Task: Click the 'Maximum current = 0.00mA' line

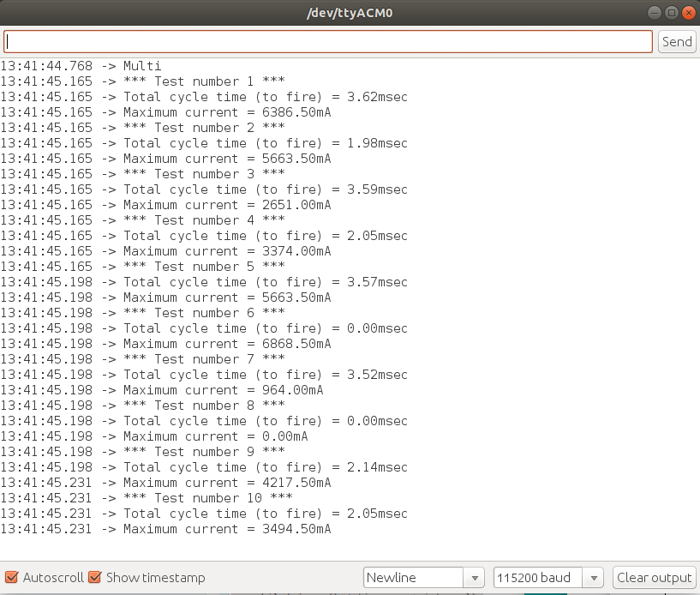Action: (x=215, y=436)
